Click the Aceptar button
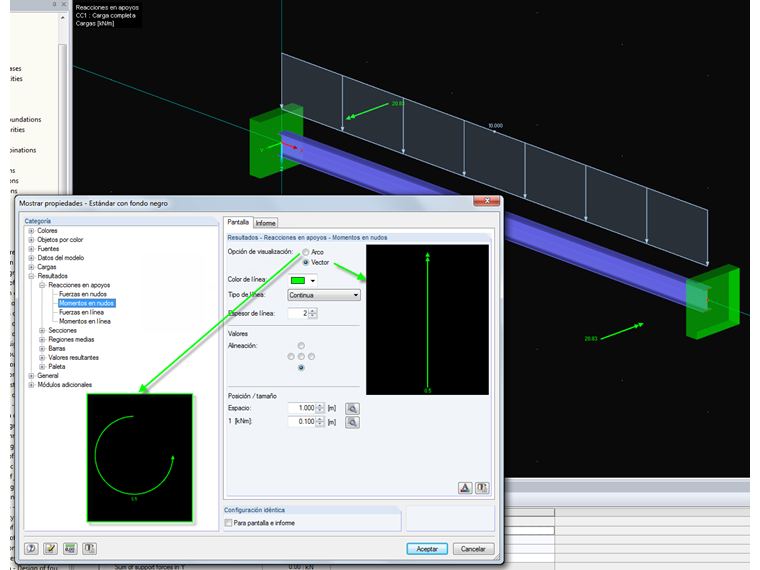Screen dimensions: 760x570 (427, 549)
